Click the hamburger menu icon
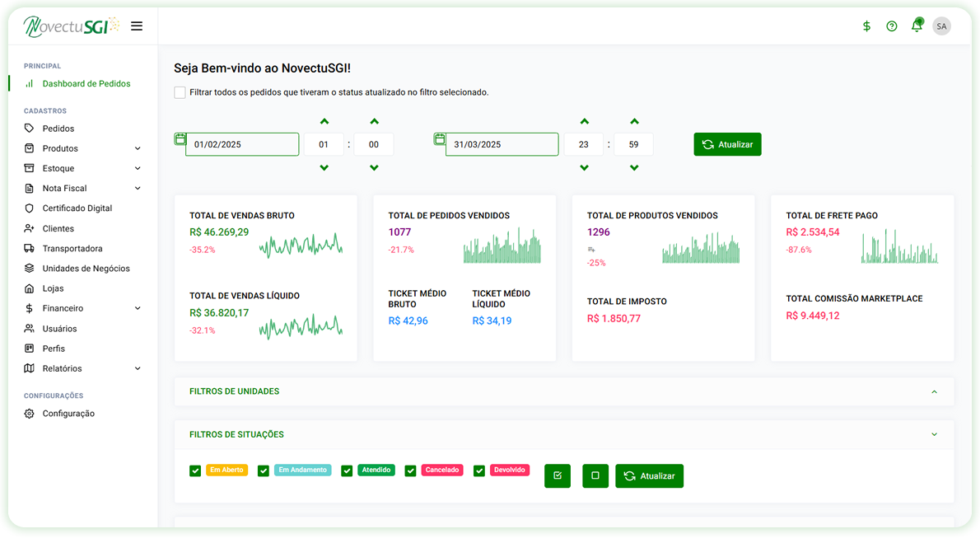 click(137, 26)
